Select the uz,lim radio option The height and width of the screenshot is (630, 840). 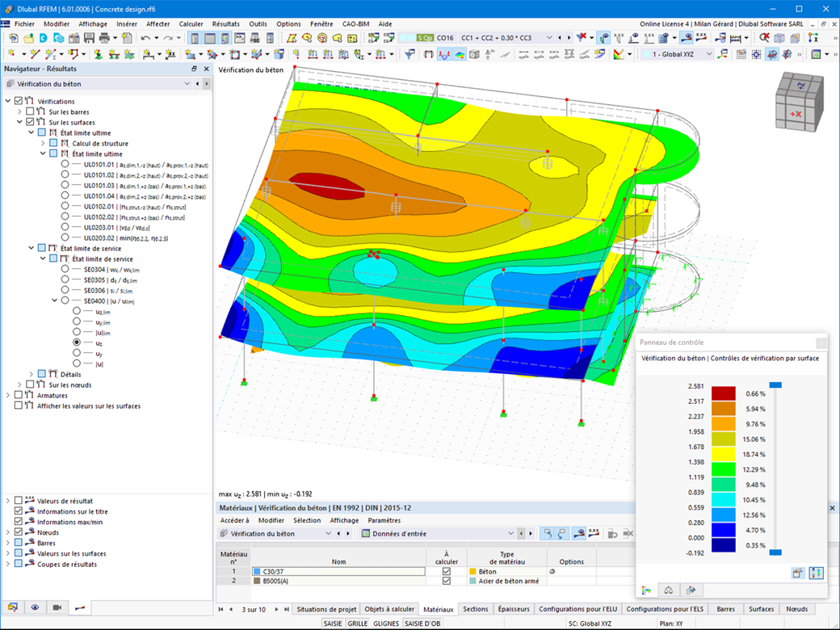77,311
